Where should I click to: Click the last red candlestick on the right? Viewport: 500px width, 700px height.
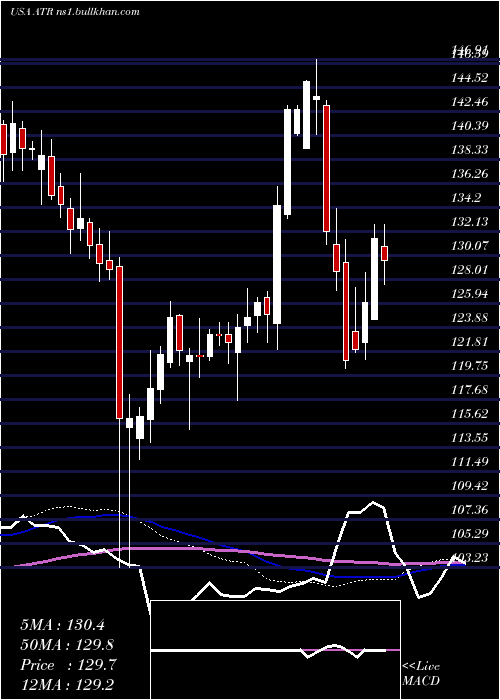pyautogui.click(x=384, y=253)
